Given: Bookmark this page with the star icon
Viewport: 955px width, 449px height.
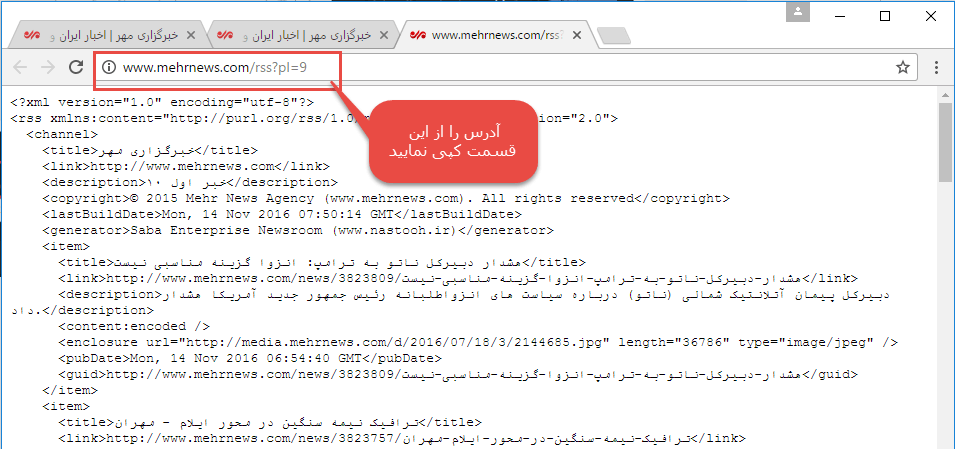Looking at the screenshot, I should pos(903,68).
